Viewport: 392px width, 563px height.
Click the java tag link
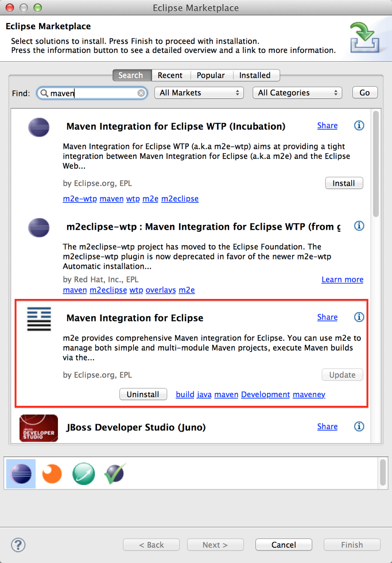[x=204, y=394]
